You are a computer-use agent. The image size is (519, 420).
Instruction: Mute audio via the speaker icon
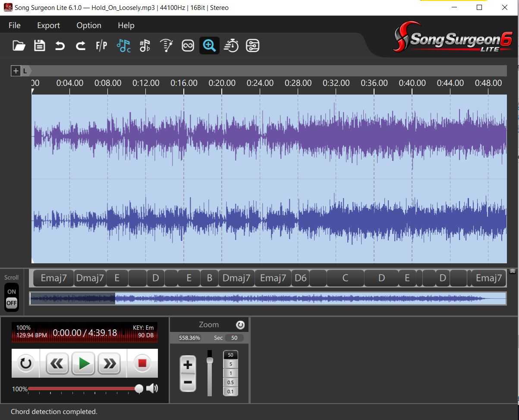pyautogui.click(x=152, y=388)
